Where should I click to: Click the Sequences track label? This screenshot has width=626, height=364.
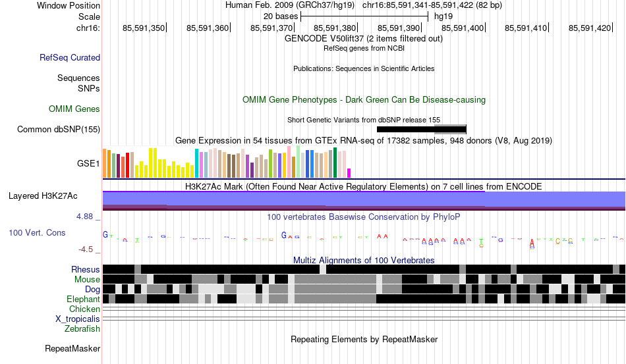(x=78, y=78)
